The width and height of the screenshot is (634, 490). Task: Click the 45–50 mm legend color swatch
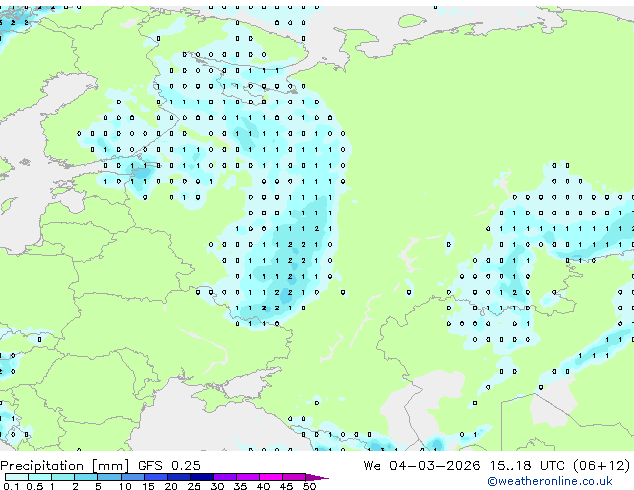pyautogui.click(x=294, y=477)
